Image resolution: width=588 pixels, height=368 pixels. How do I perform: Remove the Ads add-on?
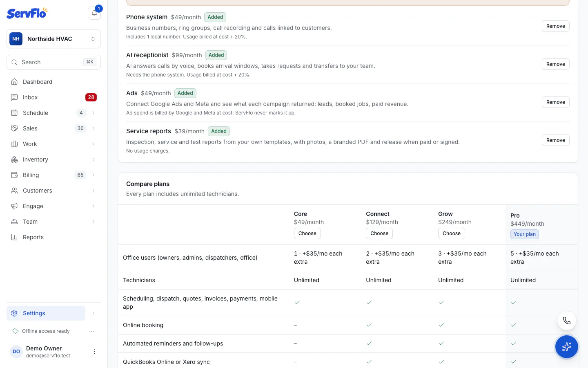(x=555, y=102)
